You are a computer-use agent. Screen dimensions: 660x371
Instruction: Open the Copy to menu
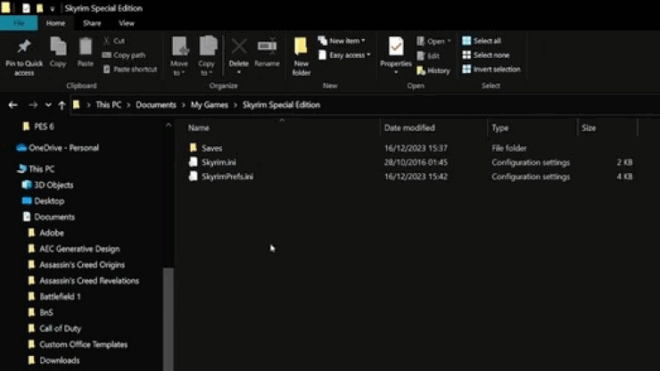click(x=207, y=56)
